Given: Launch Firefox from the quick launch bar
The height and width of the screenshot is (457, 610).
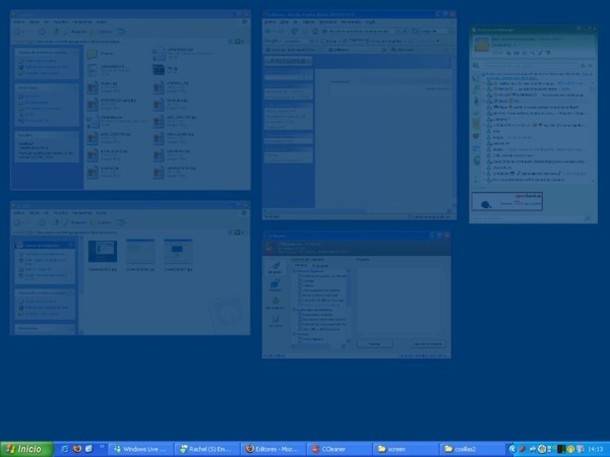Looking at the screenshot, I should point(77,449).
